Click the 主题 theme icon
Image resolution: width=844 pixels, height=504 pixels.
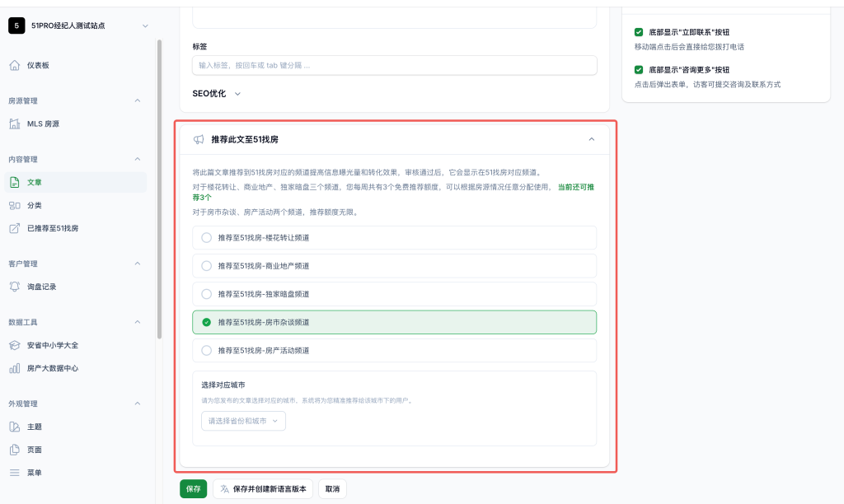pyautogui.click(x=15, y=427)
